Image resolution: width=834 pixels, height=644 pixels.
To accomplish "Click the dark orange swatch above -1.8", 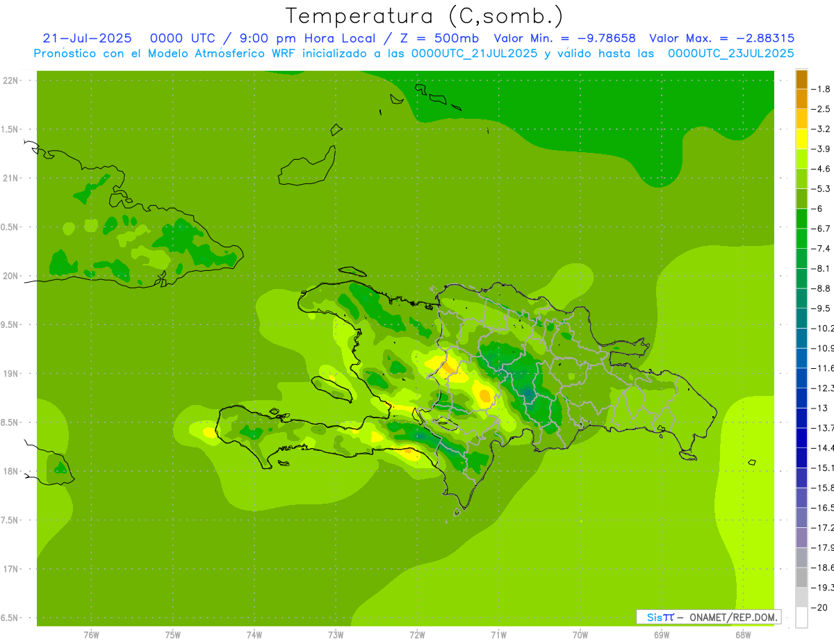I will coord(801,79).
